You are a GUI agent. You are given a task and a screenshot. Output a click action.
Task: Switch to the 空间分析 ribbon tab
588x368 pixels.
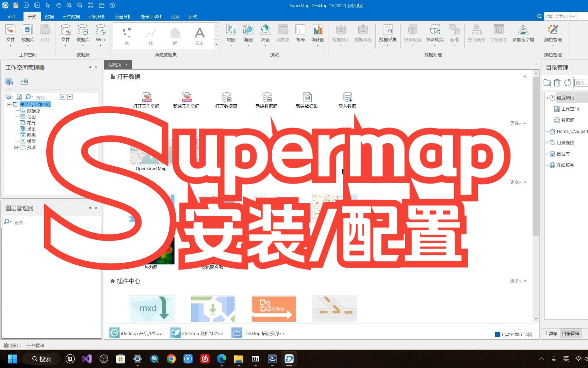tap(97, 16)
